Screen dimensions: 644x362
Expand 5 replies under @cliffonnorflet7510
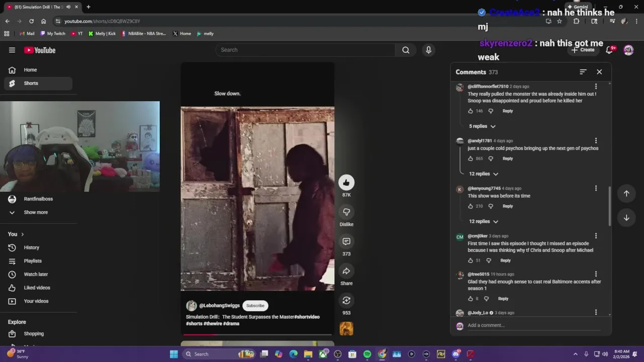(482, 126)
